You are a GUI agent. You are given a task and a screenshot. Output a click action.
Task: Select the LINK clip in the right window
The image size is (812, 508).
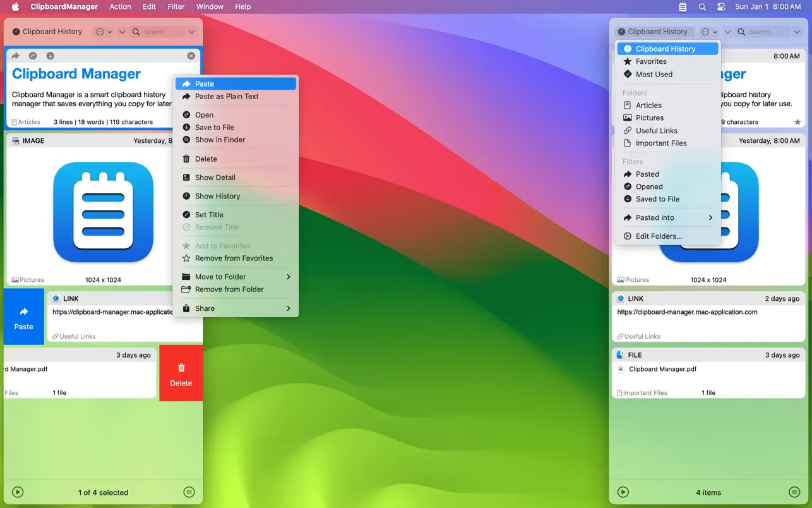[x=708, y=317]
